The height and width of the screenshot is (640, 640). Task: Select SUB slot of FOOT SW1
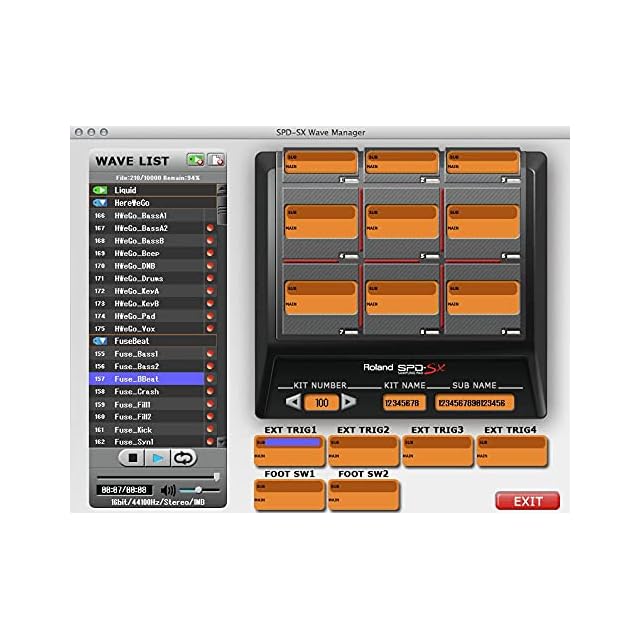click(289, 487)
